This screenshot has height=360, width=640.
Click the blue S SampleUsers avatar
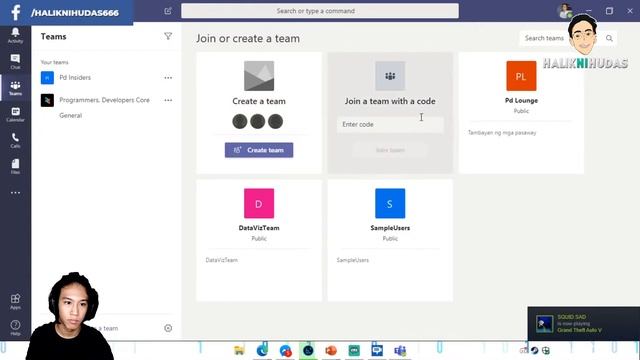tap(390, 203)
